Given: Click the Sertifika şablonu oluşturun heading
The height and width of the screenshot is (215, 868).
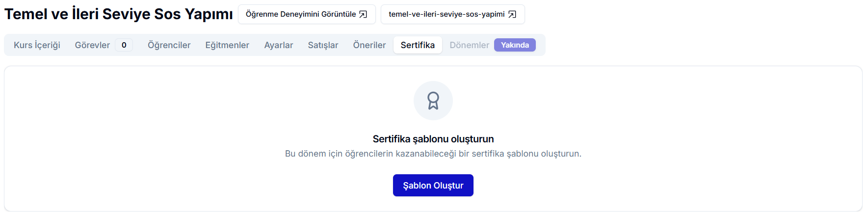Looking at the screenshot, I should (x=433, y=139).
